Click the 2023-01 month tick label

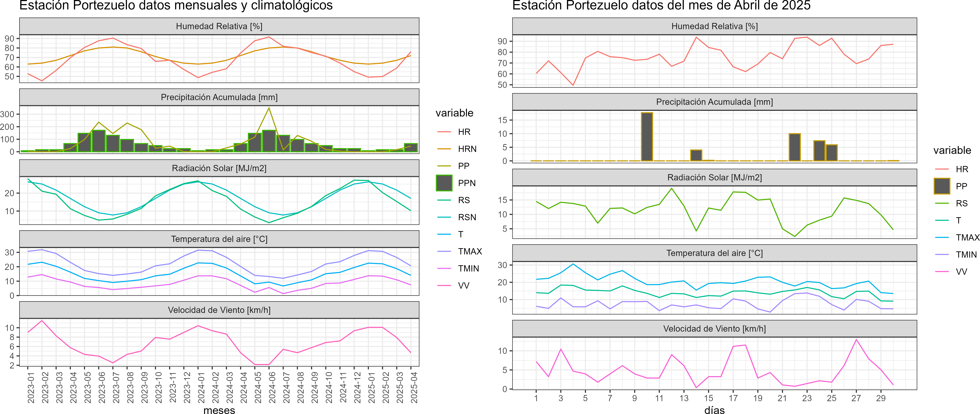pos(31,388)
